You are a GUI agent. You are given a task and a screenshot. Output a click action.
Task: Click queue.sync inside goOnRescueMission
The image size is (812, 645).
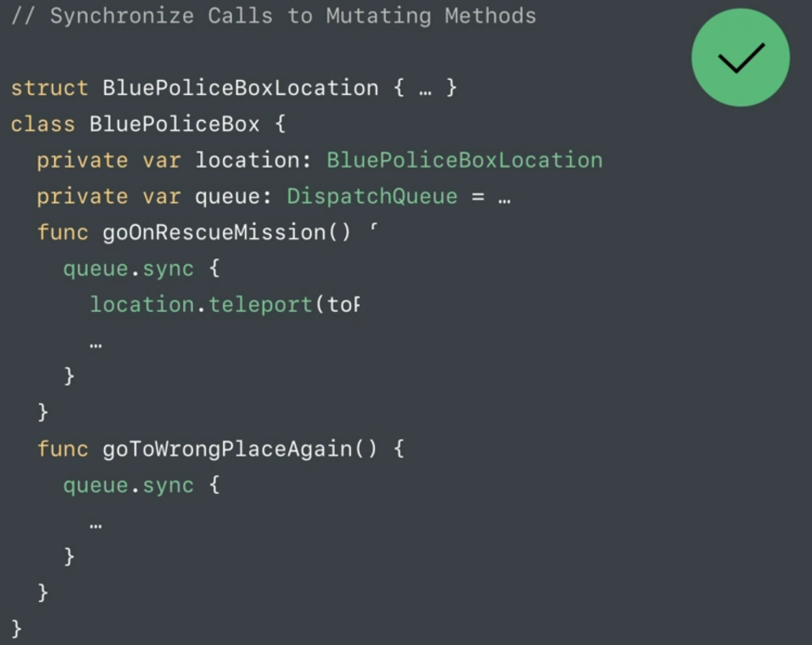[x=128, y=268]
